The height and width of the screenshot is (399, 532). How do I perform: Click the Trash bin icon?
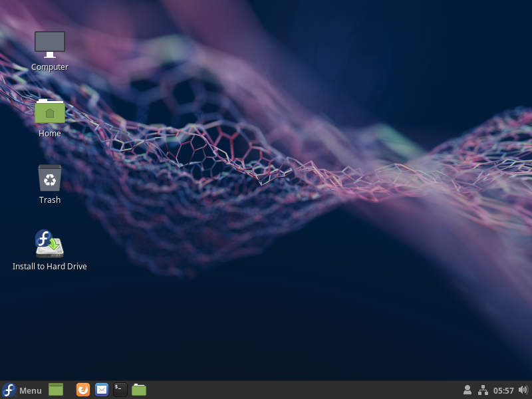coord(50,178)
